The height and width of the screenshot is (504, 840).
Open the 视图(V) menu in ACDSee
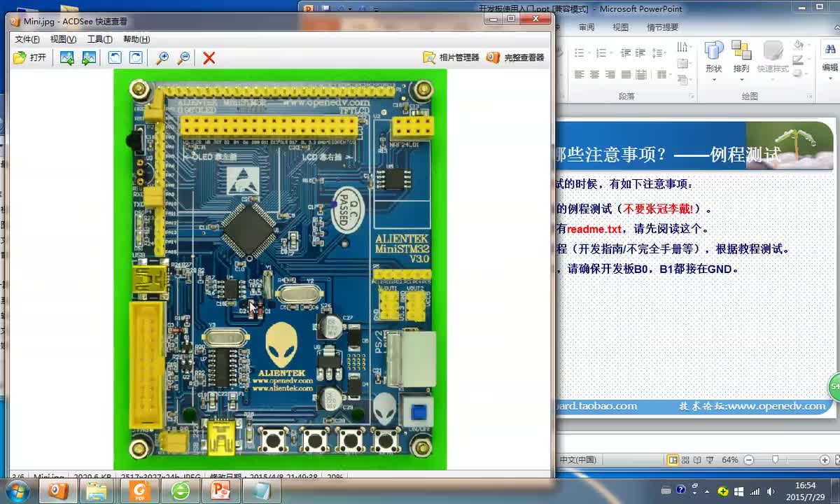pos(63,39)
